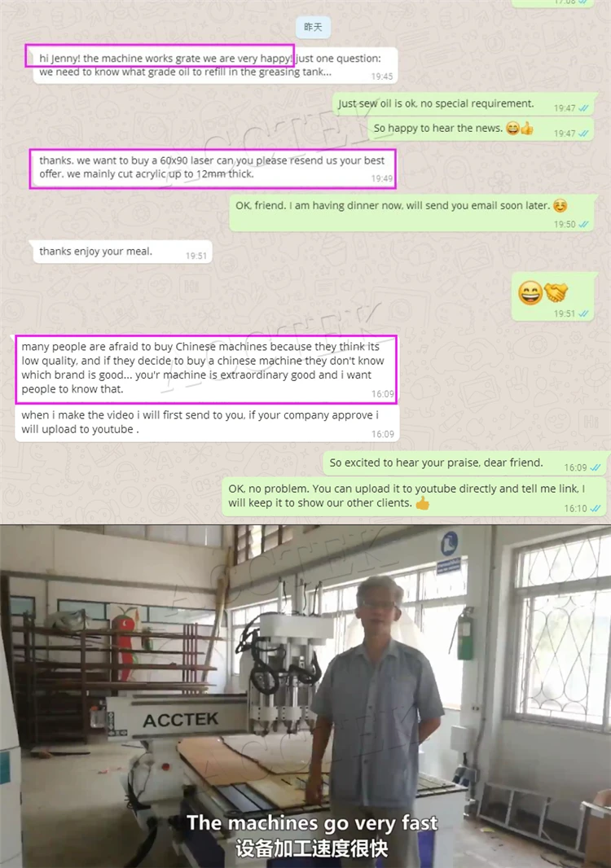Click read receipt ticks at 16:10
611x868 pixels.
[x=595, y=508]
